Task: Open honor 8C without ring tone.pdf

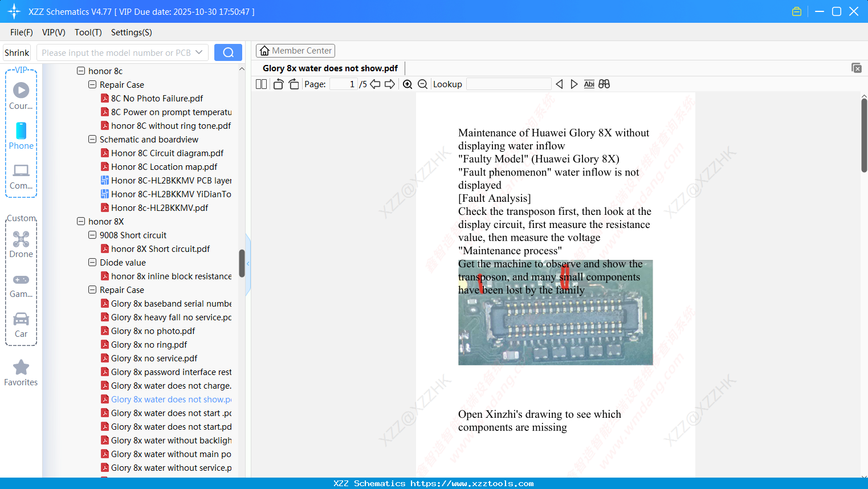Action: point(166,125)
